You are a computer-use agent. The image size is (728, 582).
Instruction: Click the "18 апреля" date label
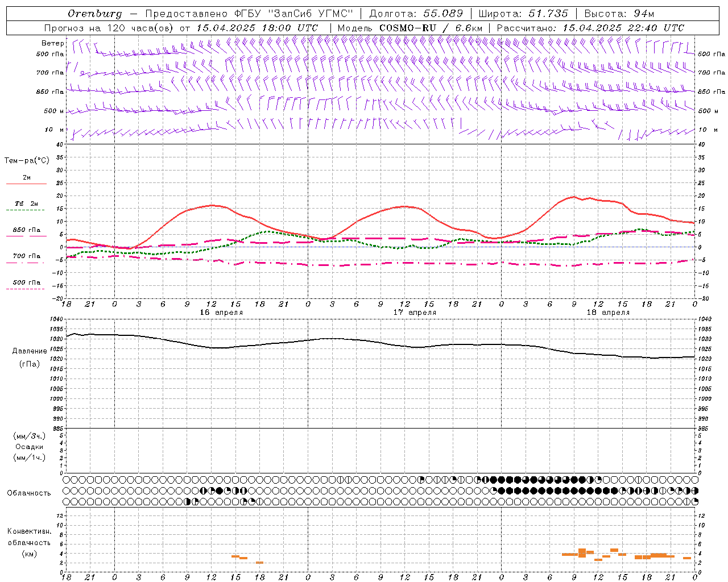608,313
